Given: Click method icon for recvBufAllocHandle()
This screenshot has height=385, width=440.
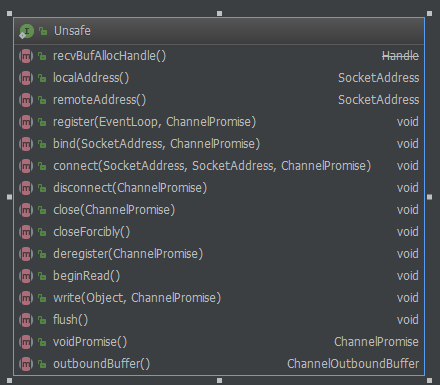Looking at the screenshot, I should pos(26,56).
